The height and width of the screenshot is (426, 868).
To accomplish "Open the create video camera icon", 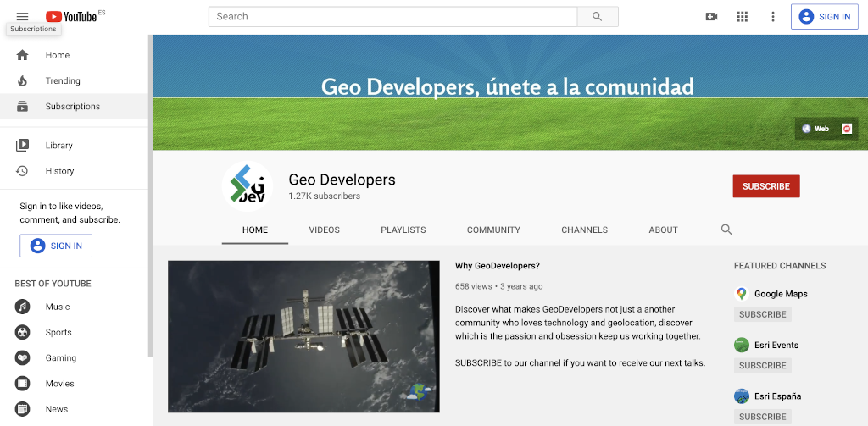I will (x=711, y=17).
